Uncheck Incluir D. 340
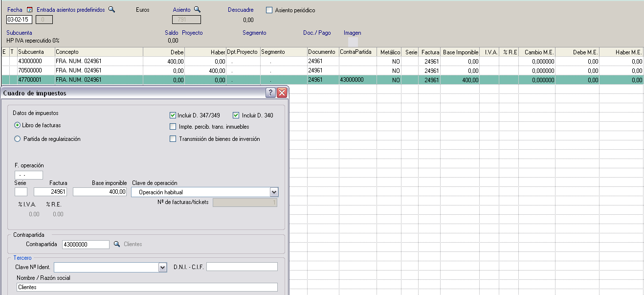 236,115
